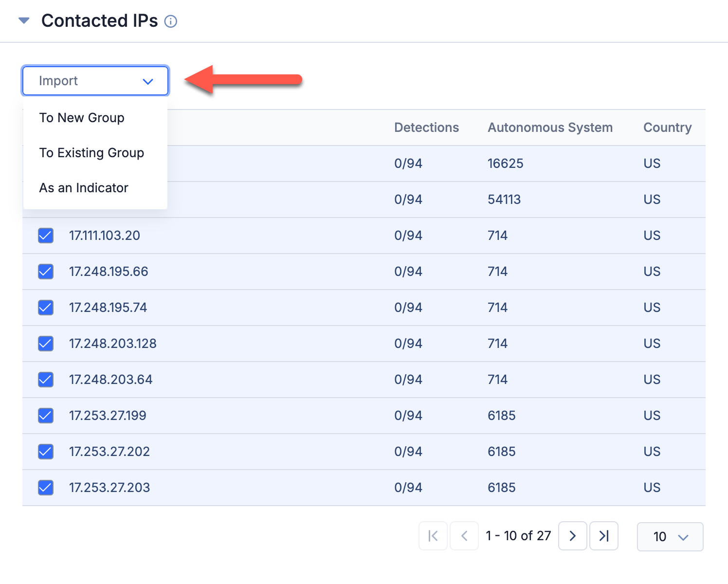Select As an Indicator option

84,188
